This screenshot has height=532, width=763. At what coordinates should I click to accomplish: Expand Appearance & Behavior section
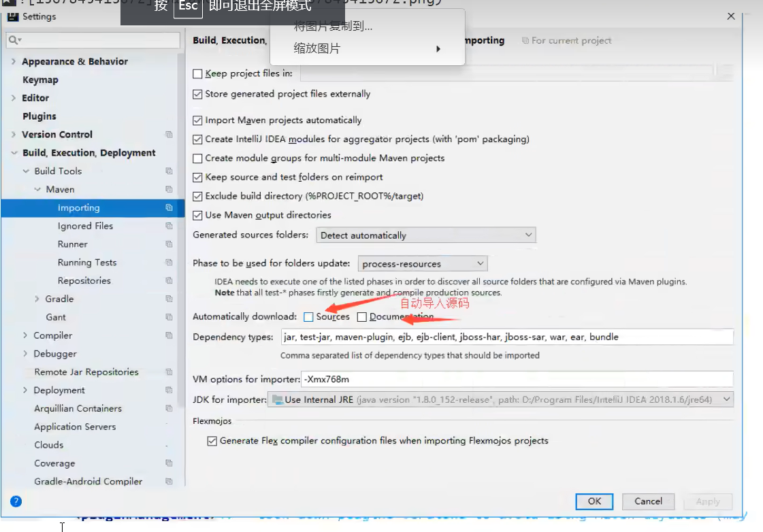pos(14,61)
